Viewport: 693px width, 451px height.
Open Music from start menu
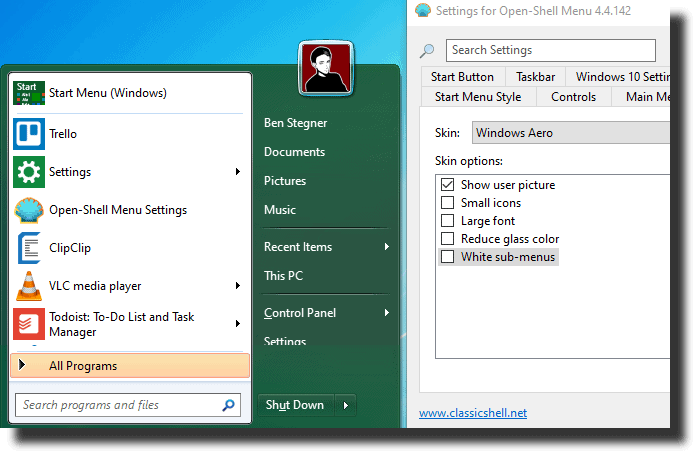coord(280,210)
